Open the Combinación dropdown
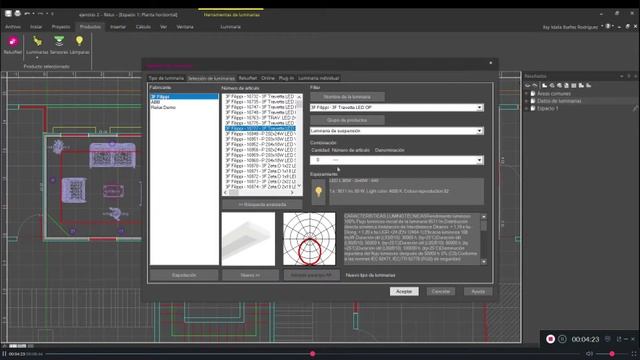 pyautogui.click(x=479, y=160)
